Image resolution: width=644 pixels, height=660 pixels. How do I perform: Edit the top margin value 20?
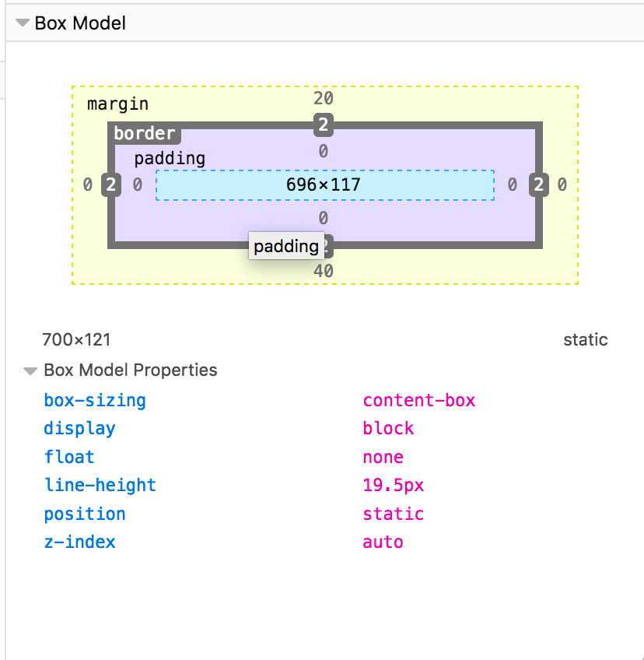tap(324, 99)
